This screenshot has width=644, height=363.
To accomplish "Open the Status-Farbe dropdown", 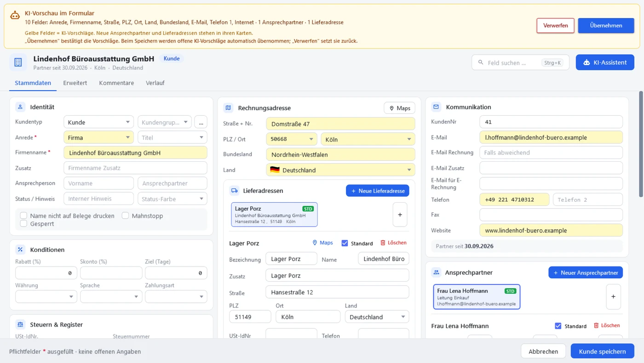I will click(x=172, y=199).
